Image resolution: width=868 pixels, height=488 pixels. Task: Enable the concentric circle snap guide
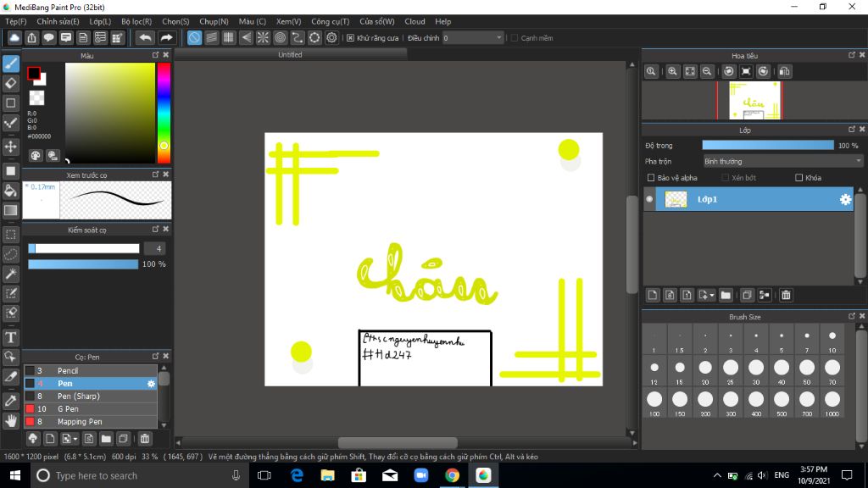[280, 37]
